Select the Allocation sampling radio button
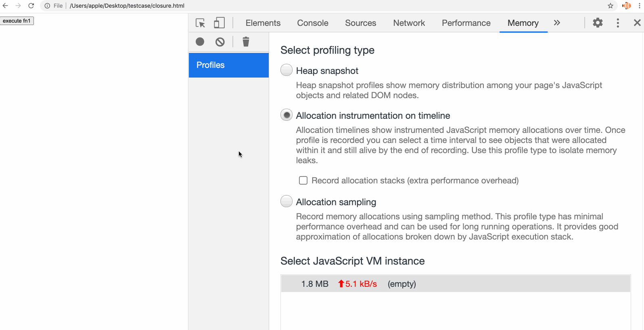 pyautogui.click(x=286, y=202)
